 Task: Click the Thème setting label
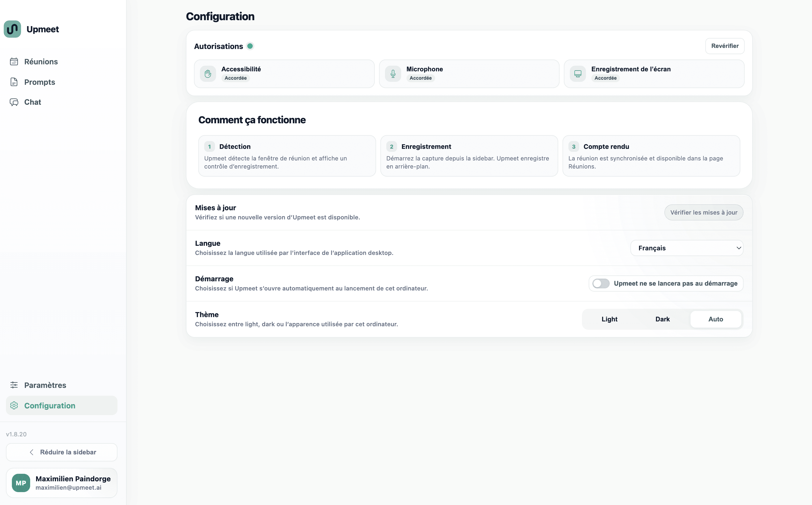point(207,315)
